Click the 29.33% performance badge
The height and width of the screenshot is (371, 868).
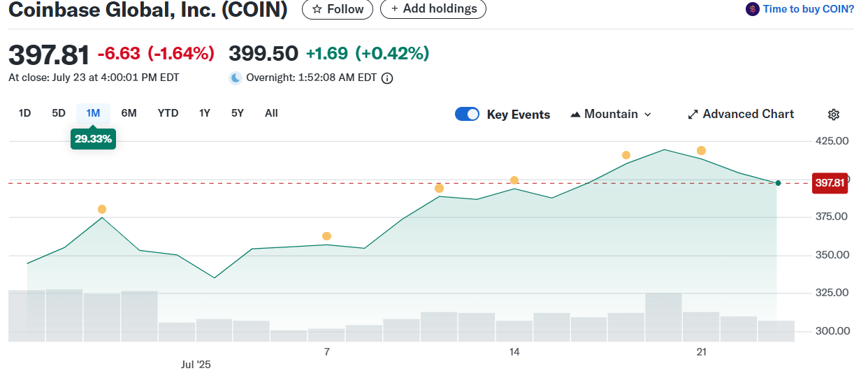tap(93, 139)
